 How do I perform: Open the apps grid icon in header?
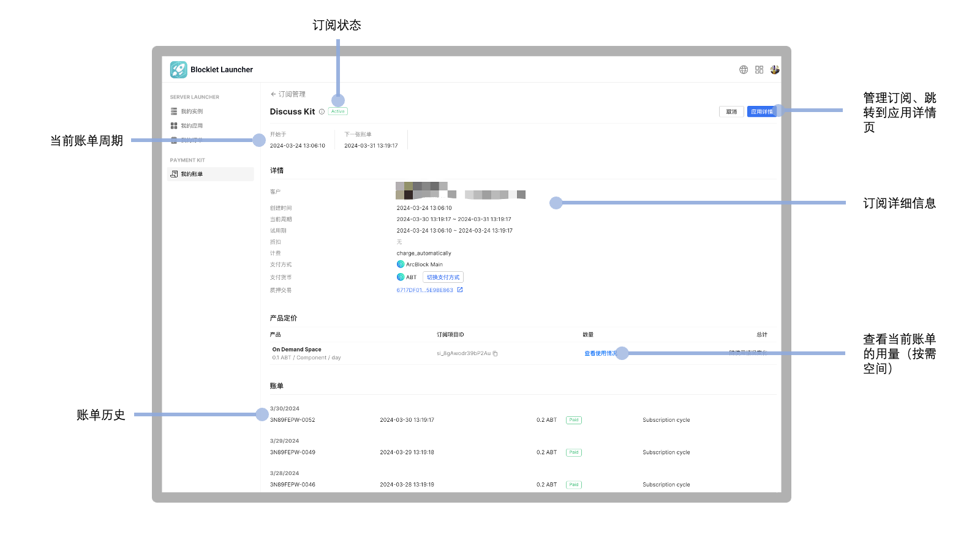coord(759,70)
